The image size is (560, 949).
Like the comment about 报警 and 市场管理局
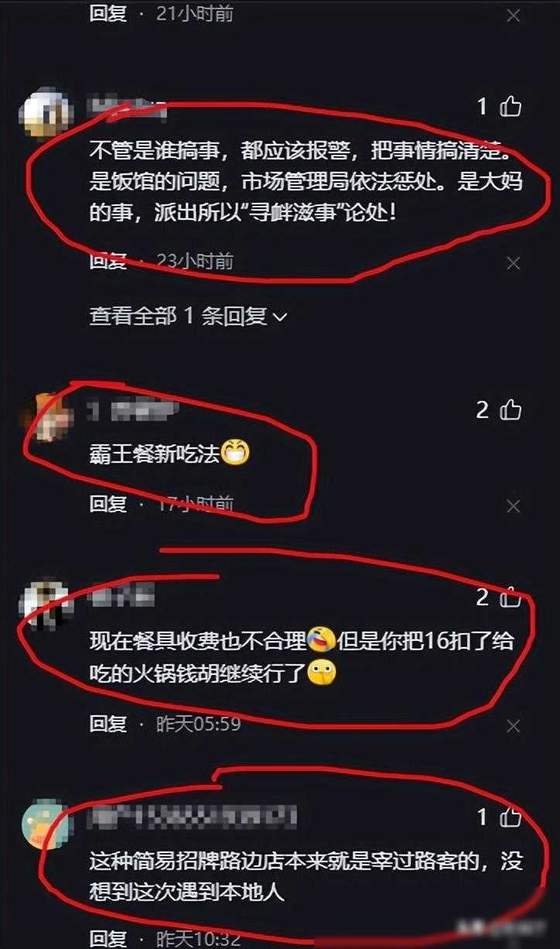510,107
